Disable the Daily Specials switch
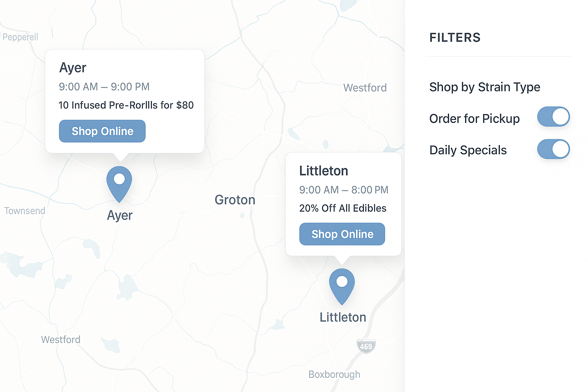The height and width of the screenshot is (392, 588). pos(554,149)
